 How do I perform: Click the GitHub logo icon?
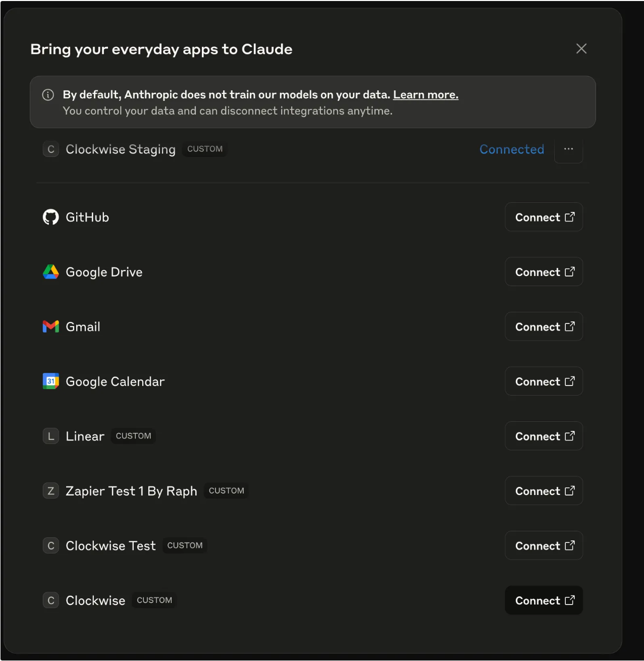click(50, 217)
